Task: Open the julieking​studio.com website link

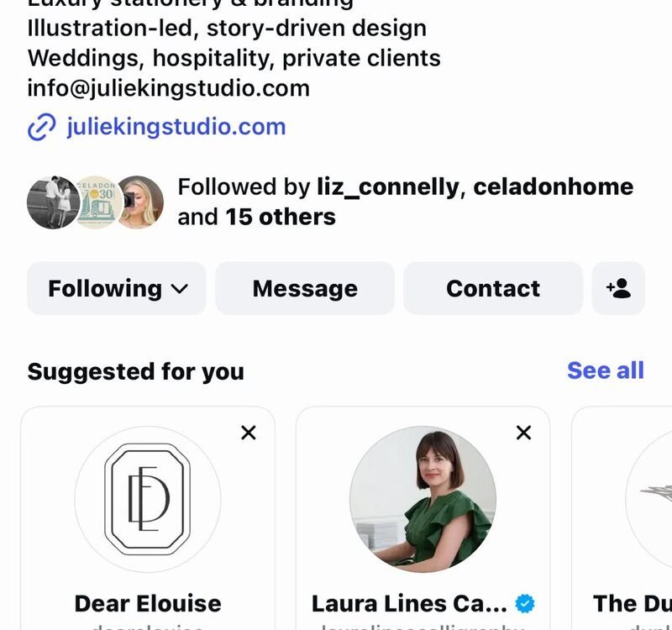Action: [176, 127]
